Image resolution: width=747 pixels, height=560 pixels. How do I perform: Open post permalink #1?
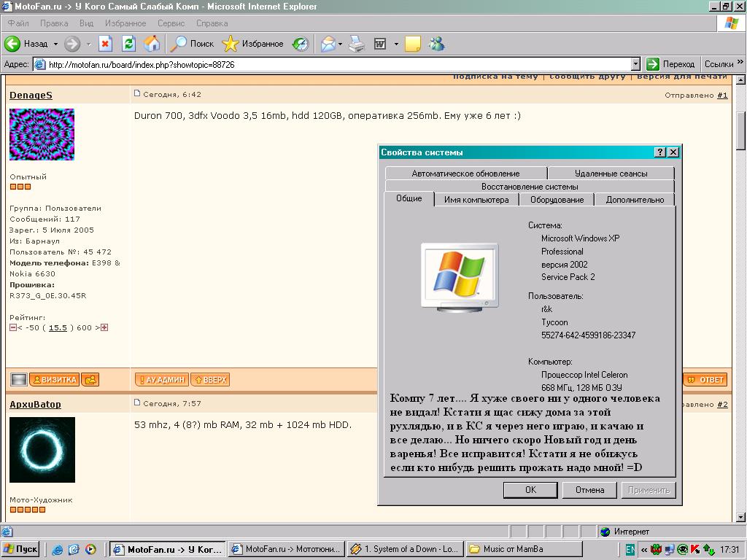point(722,96)
